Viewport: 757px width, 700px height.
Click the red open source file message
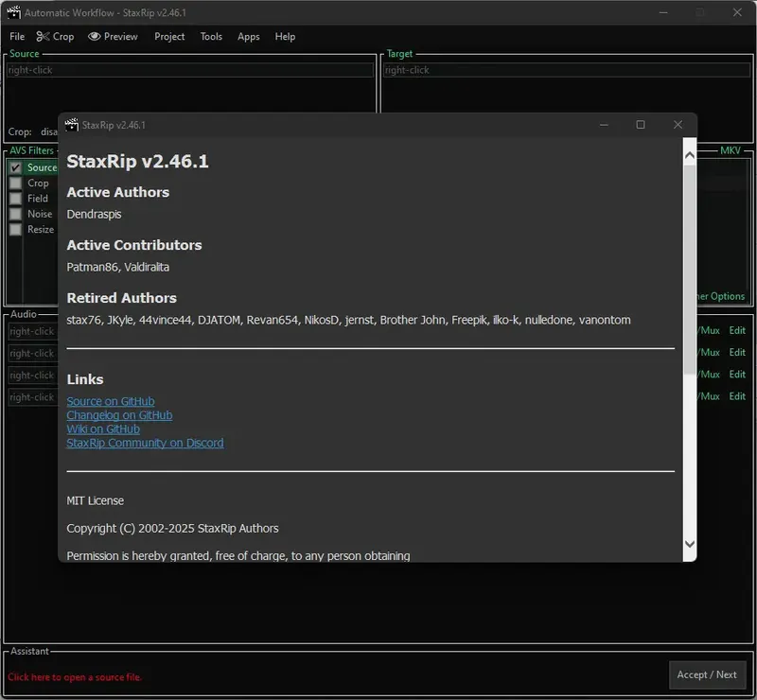(x=75, y=677)
